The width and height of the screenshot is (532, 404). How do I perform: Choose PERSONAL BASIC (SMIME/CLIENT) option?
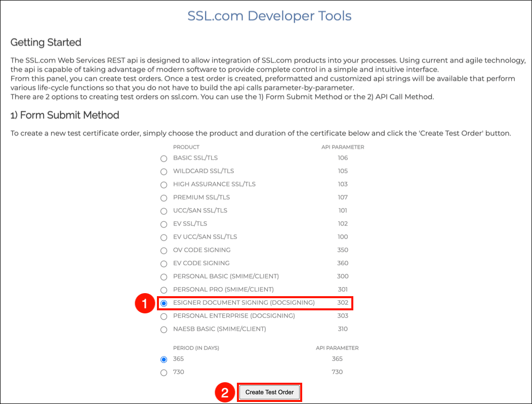(163, 276)
